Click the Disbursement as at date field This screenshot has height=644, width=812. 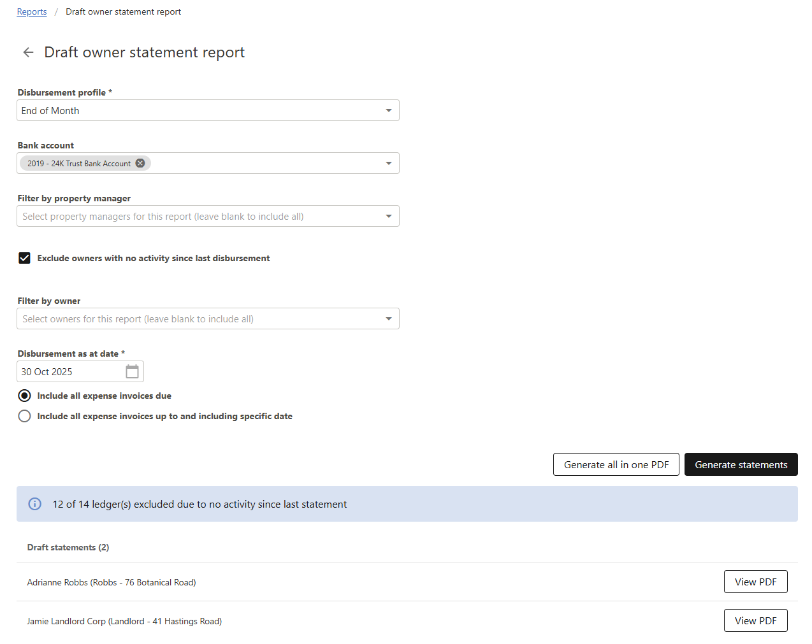69,371
